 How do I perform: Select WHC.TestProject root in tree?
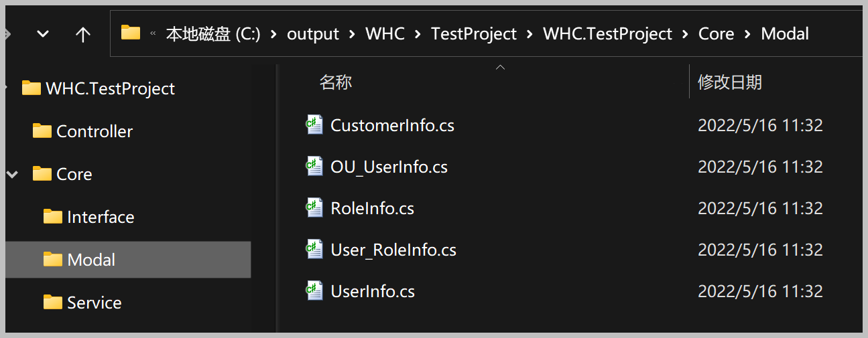click(x=110, y=88)
